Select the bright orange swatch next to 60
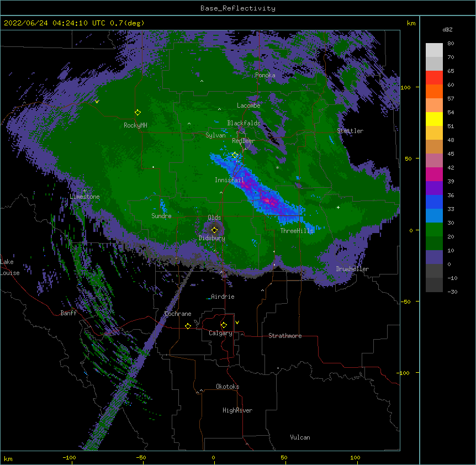This screenshot has width=476, height=465. [434, 91]
